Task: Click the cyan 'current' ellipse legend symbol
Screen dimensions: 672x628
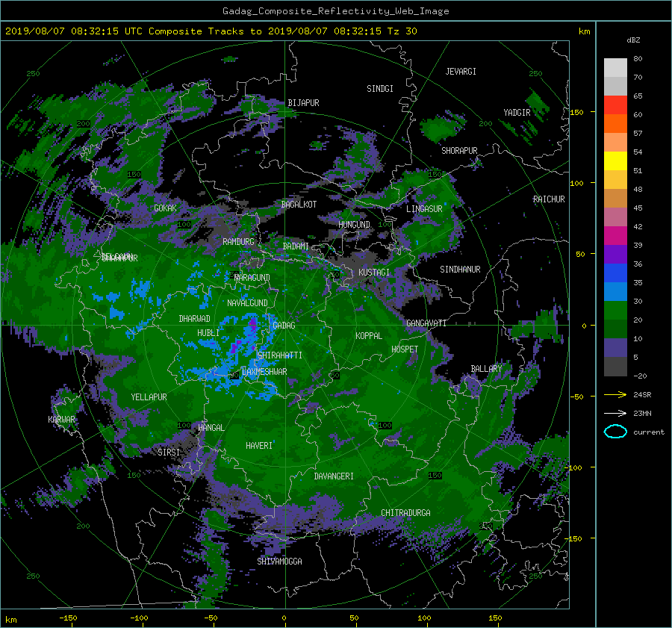Action: [615, 432]
